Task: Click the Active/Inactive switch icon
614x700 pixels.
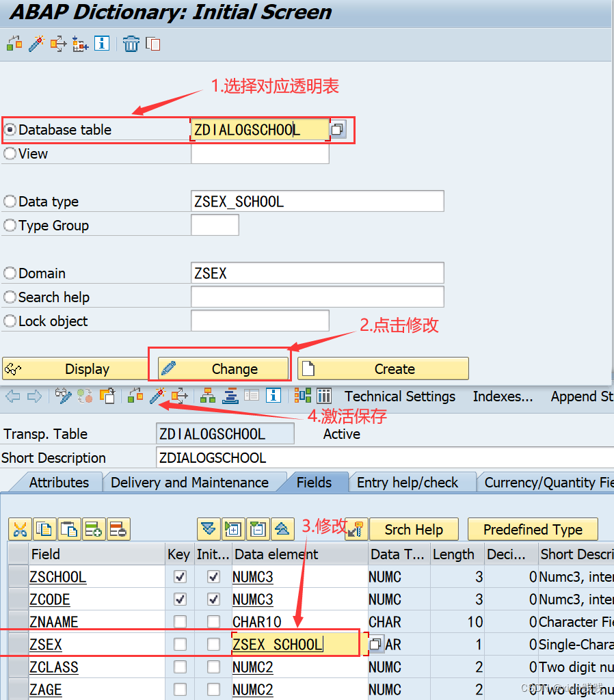Action: pos(85,396)
